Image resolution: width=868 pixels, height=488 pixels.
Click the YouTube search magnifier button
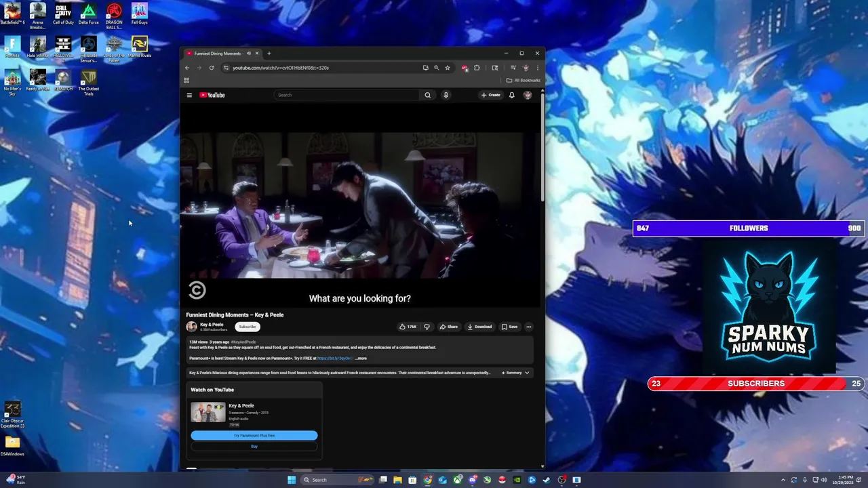pyautogui.click(x=427, y=95)
